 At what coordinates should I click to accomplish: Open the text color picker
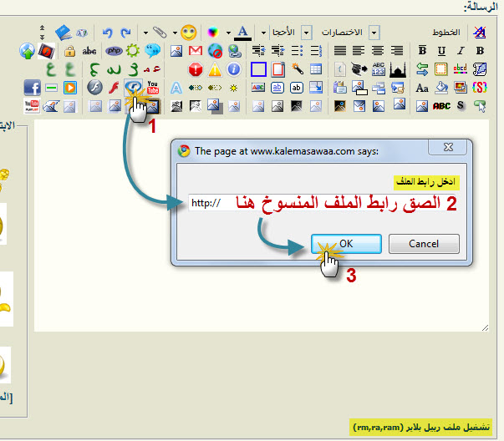click(x=242, y=33)
